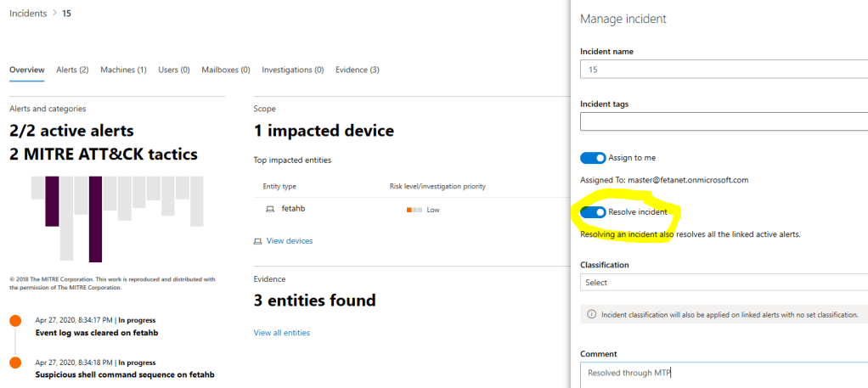Click orange timeline dot for Event log alert
Screen dimensions: 868x388
14,321
